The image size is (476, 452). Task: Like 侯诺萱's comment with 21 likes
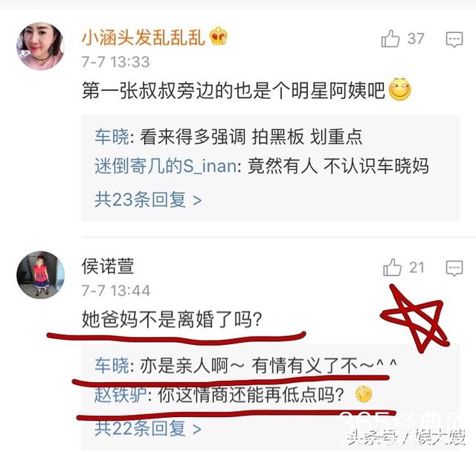point(392,267)
